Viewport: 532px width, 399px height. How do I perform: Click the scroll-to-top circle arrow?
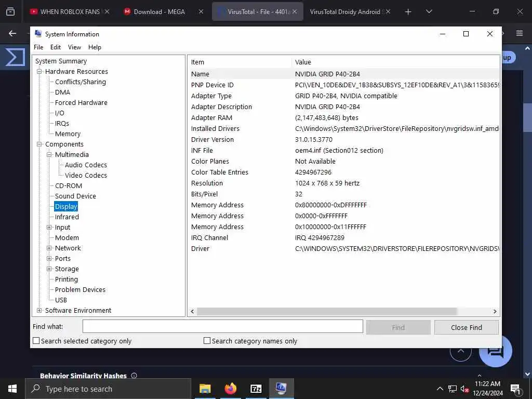pyautogui.click(x=461, y=352)
